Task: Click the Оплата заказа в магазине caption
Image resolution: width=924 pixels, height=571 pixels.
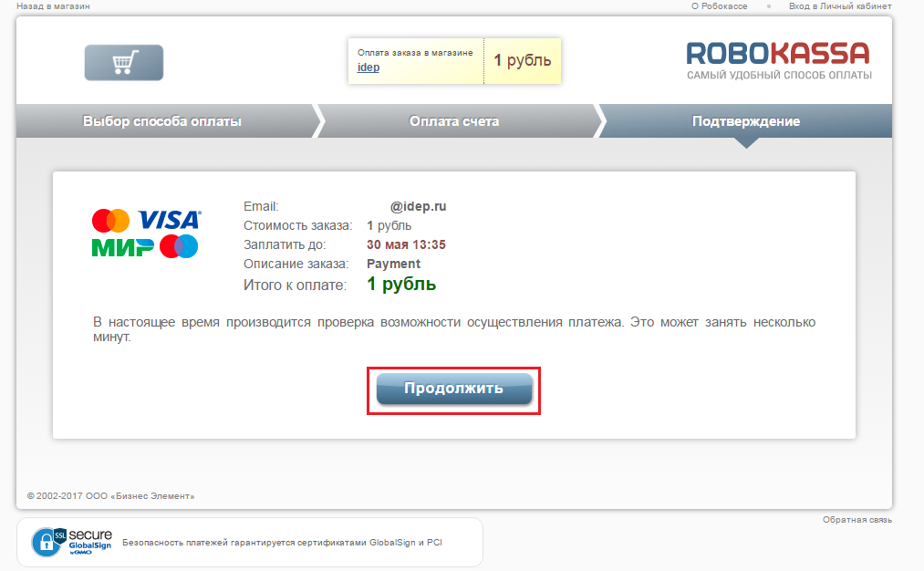Action: 415,52
